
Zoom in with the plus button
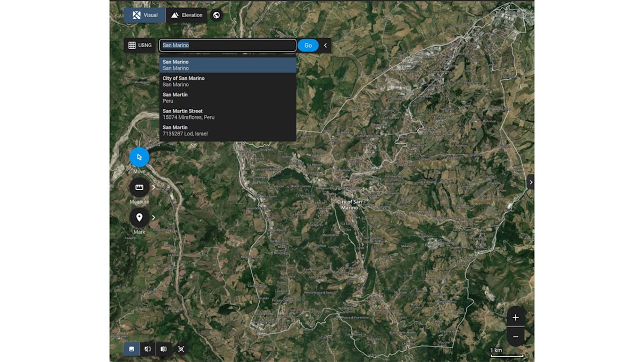pos(515,317)
